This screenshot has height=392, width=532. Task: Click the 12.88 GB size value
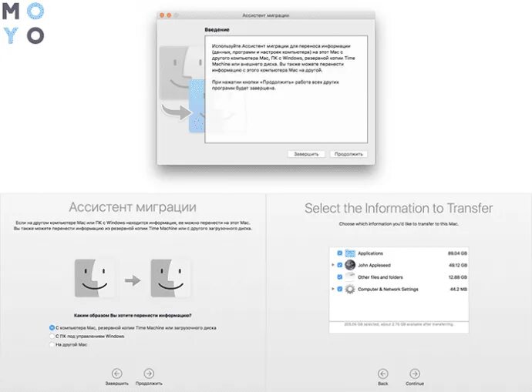click(458, 277)
